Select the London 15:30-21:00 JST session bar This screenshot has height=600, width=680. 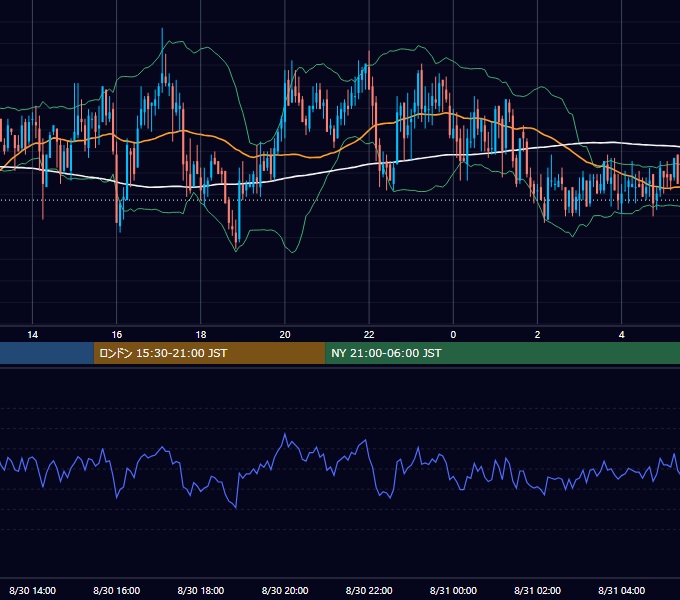coord(209,353)
